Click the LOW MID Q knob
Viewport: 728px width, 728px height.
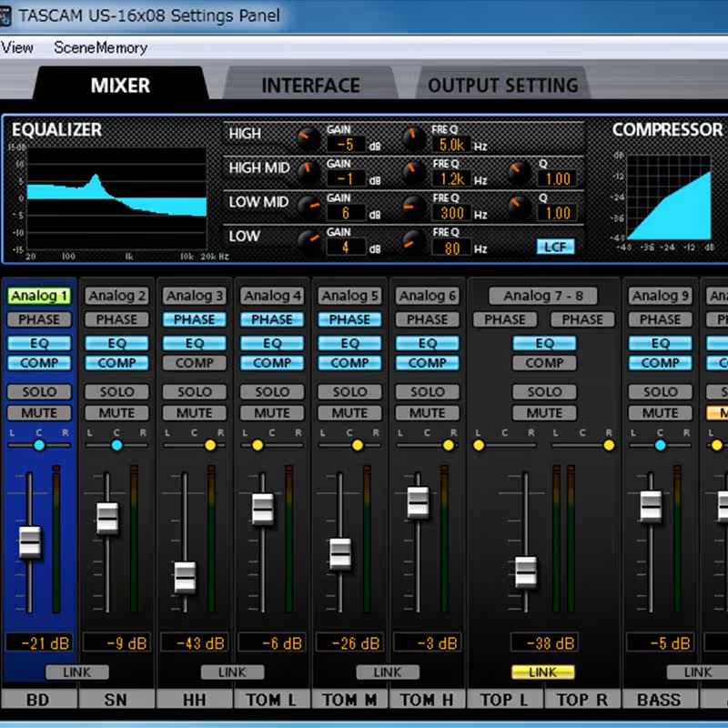519,207
